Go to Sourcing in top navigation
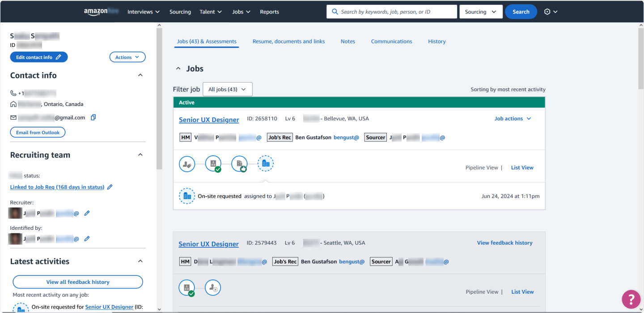 point(180,12)
